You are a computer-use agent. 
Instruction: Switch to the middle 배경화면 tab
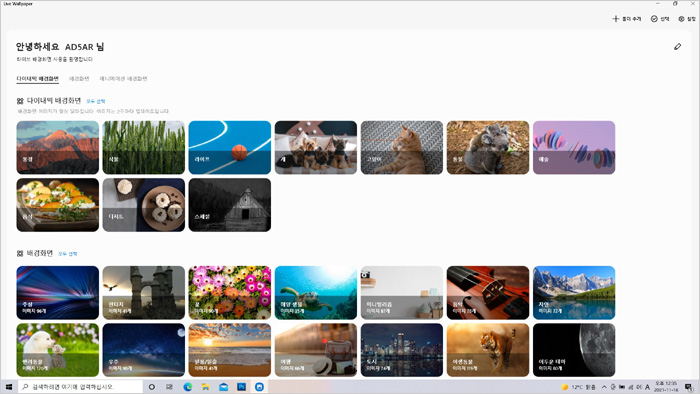click(x=79, y=79)
